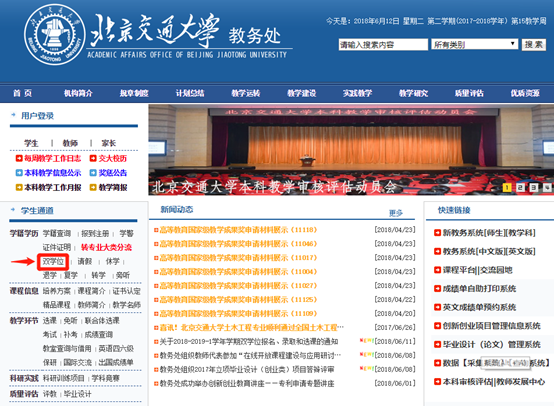
Task: Show banner slide 3
Action: 534,188
